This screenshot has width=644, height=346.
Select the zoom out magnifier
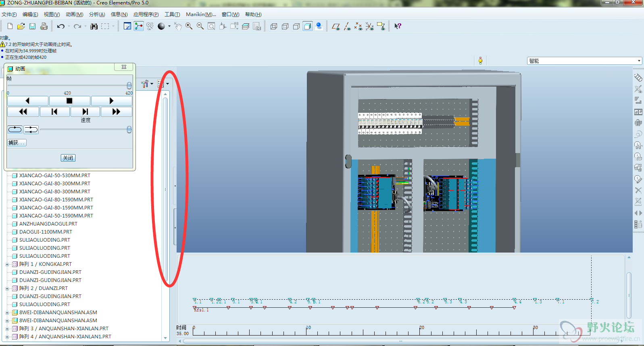(200, 26)
